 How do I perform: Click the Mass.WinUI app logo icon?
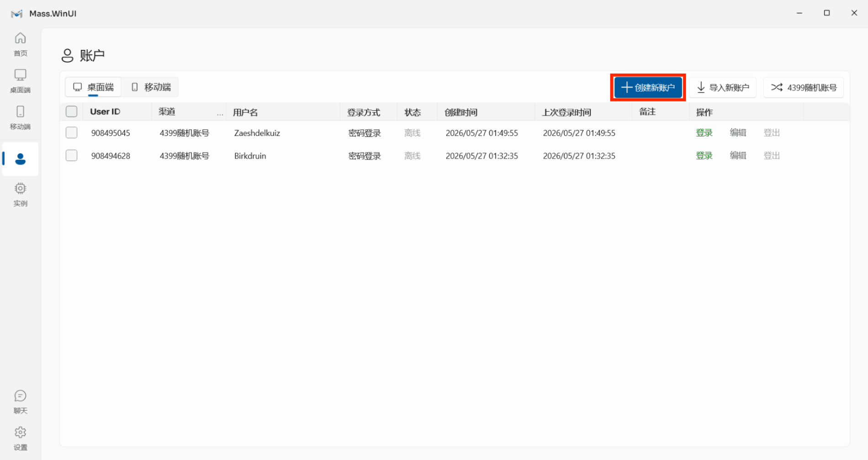click(16, 14)
